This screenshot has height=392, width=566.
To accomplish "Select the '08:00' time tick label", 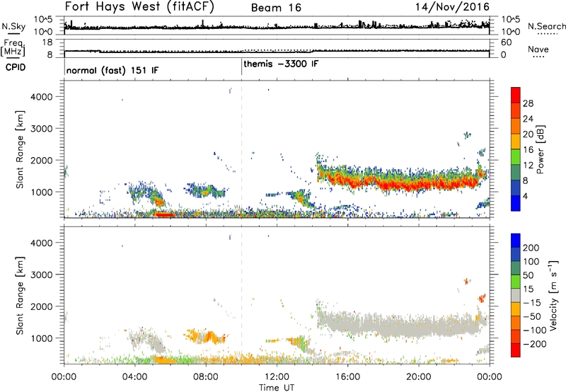I will tap(206, 377).
